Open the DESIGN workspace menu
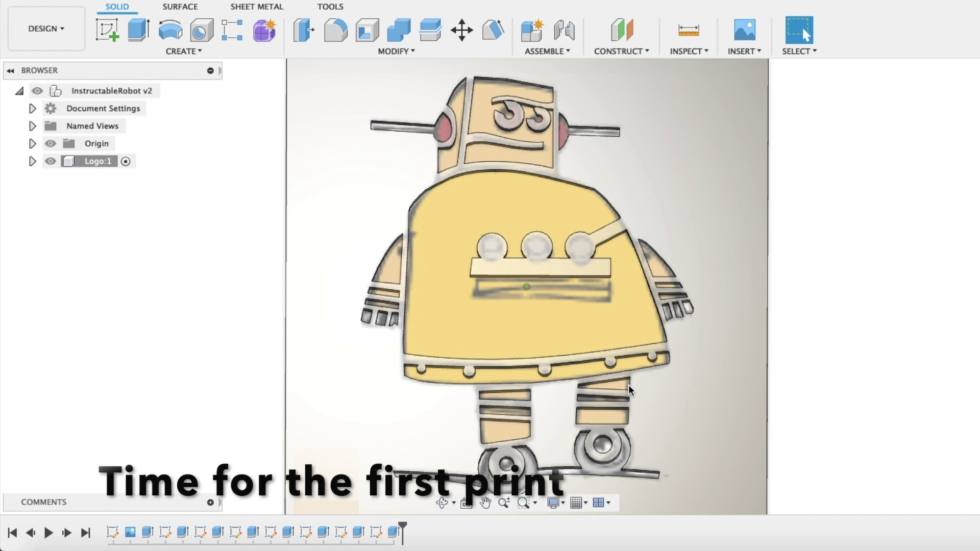Screen dimensions: 980x551 (x=45, y=29)
